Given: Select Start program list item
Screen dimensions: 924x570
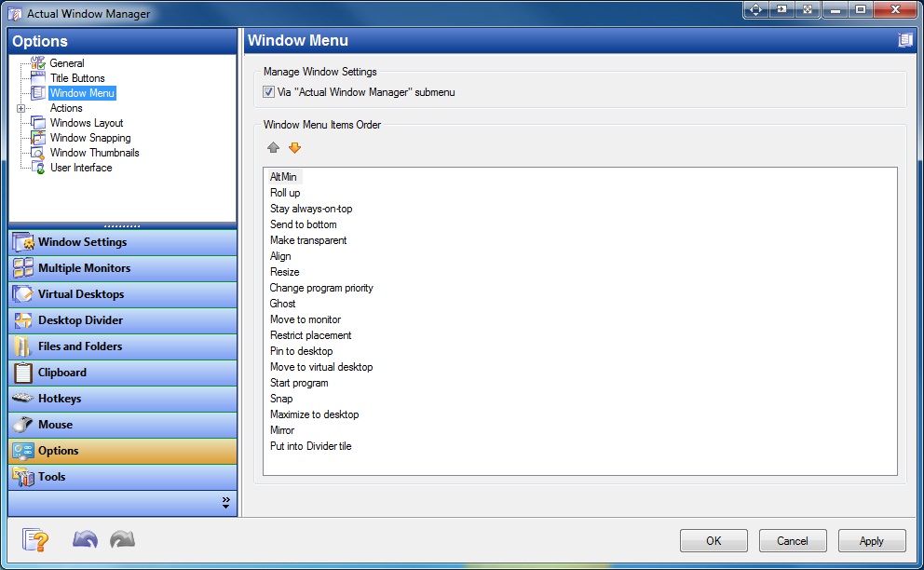Looking at the screenshot, I should tap(299, 383).
